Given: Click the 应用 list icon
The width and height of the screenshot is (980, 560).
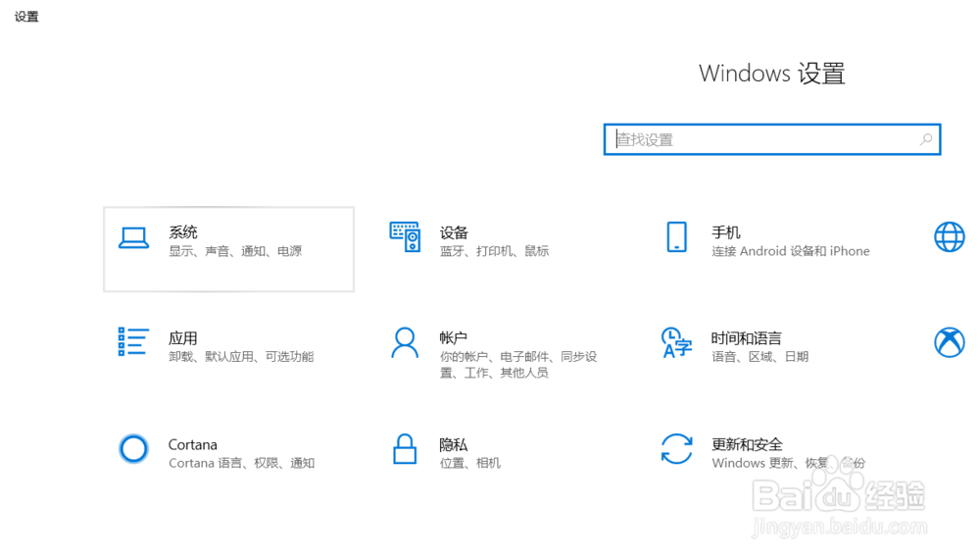Looking at the screenshot, I should click(x=133, y=341).
